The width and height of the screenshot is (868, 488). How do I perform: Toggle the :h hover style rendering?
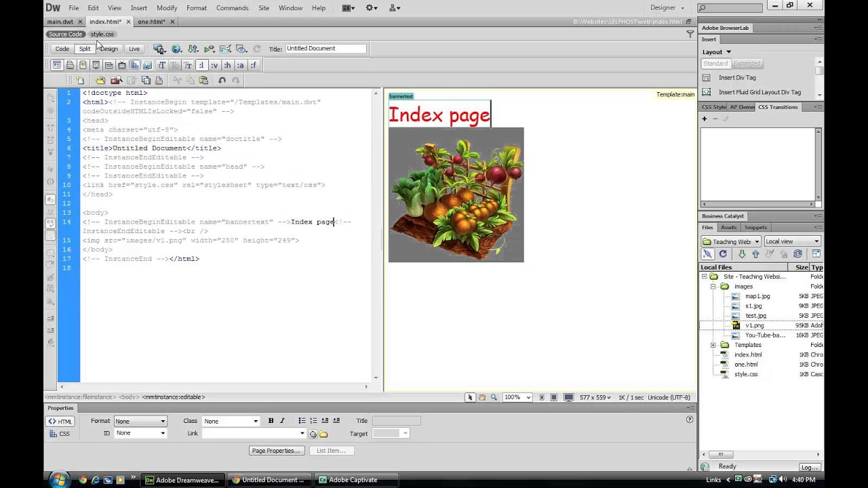pos(227,65)
